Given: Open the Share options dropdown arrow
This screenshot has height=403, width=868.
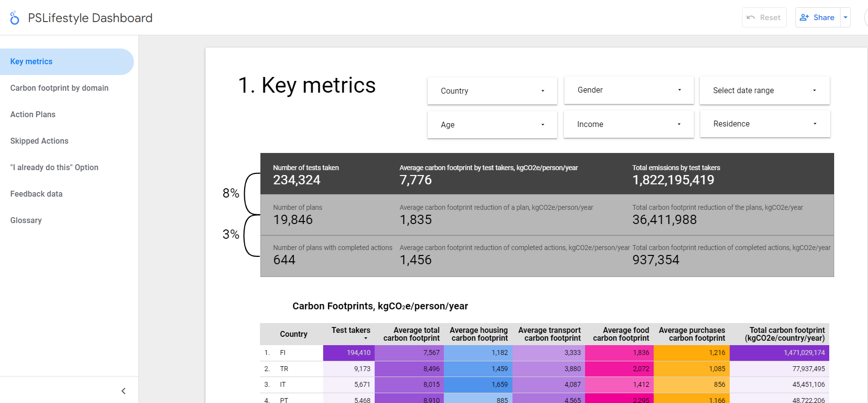Looking at the screenshot, I should point(845,18).
